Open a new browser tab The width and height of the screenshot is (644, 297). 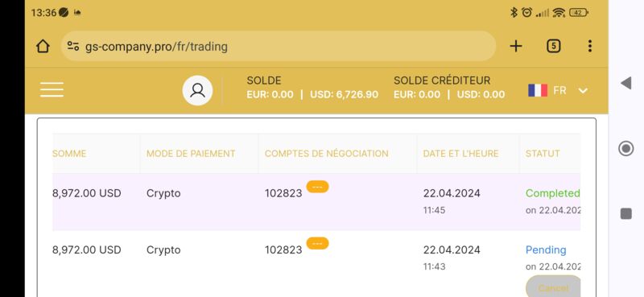coord(516,46)
